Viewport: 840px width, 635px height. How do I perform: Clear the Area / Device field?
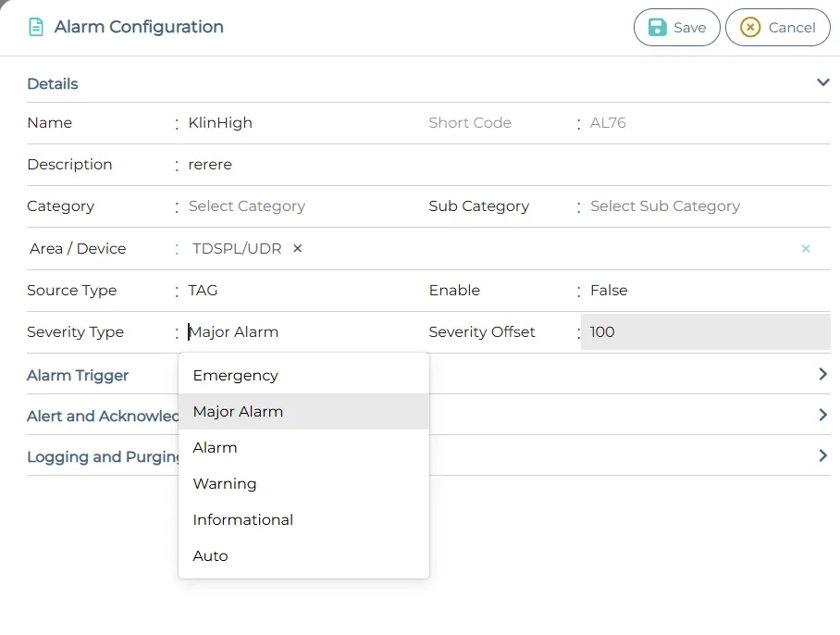point(805,249)
